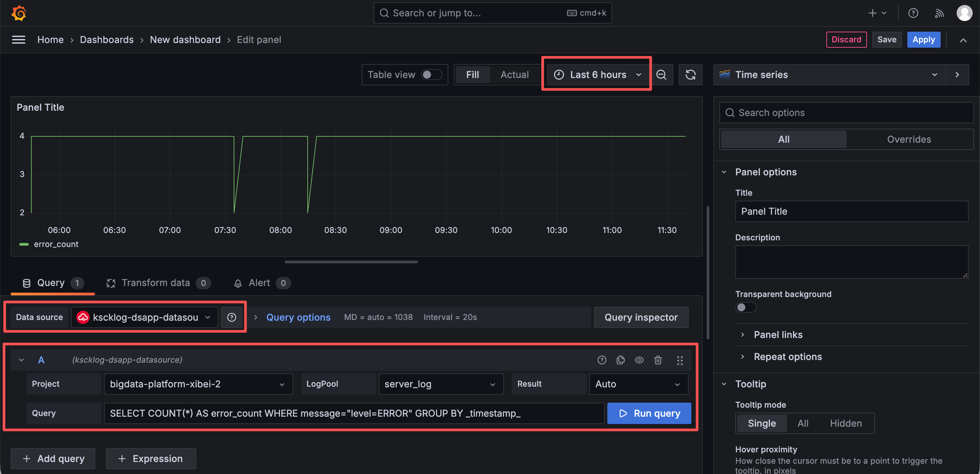This screenshot has height=474, width=980.
Task: Refresh the dashboard with refresh icon
Action: 690,75
